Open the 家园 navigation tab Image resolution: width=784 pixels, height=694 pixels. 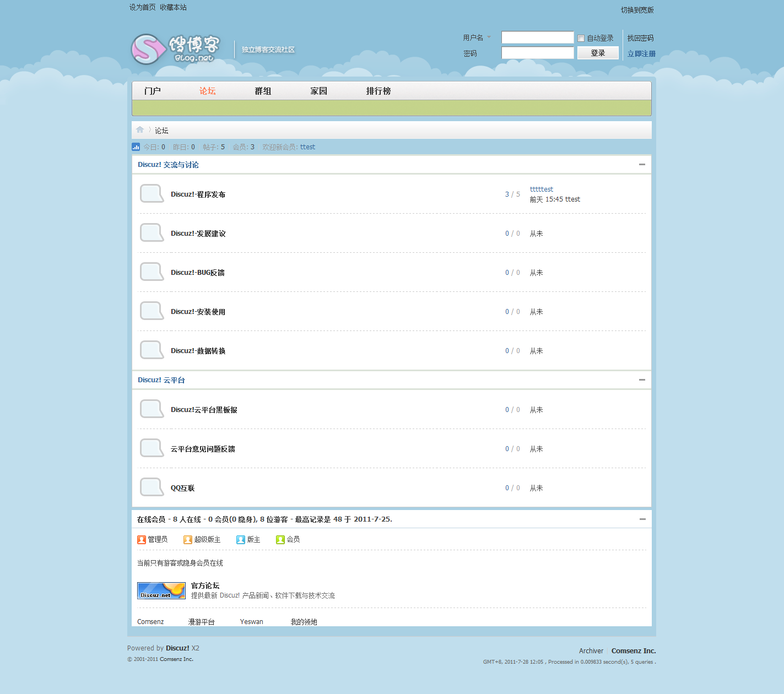[x=319, y=91]
